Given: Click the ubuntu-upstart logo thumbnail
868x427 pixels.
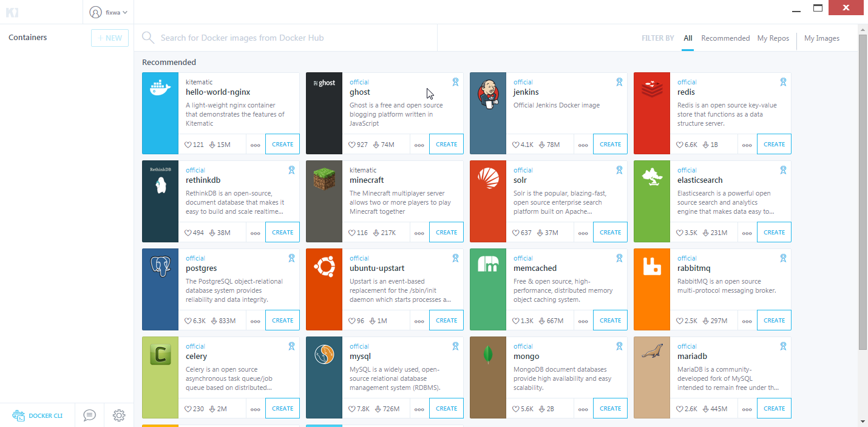Looking at the screenshot, I should (324, 290).
